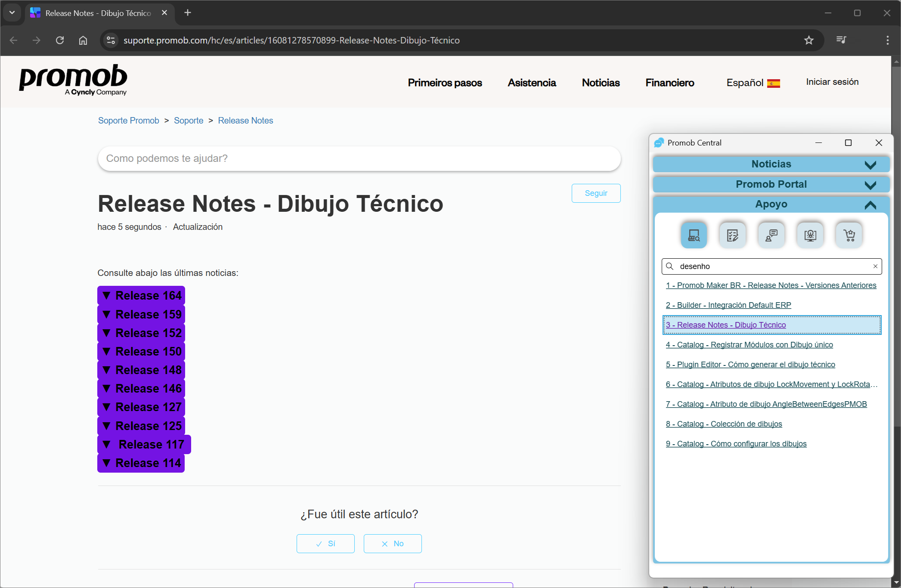Go to Soporte Promob breadcrumb
The height and width of the screenshot is (588, 901).
click(128, 121)
